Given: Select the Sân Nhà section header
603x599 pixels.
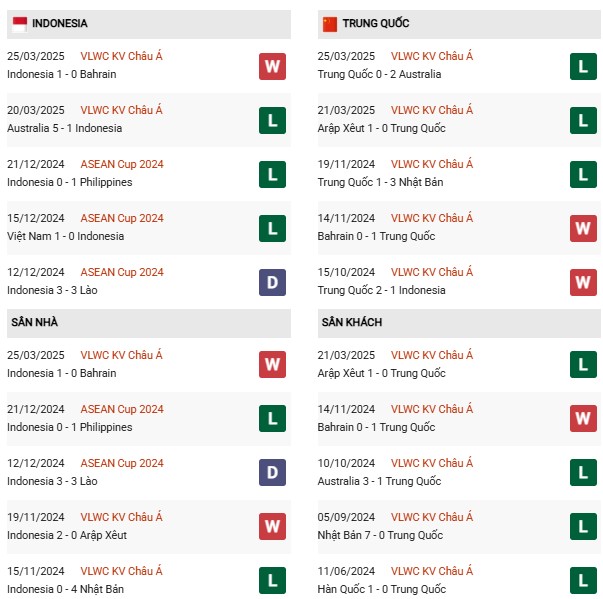Looking at the screenshot, I should point(35,323).
